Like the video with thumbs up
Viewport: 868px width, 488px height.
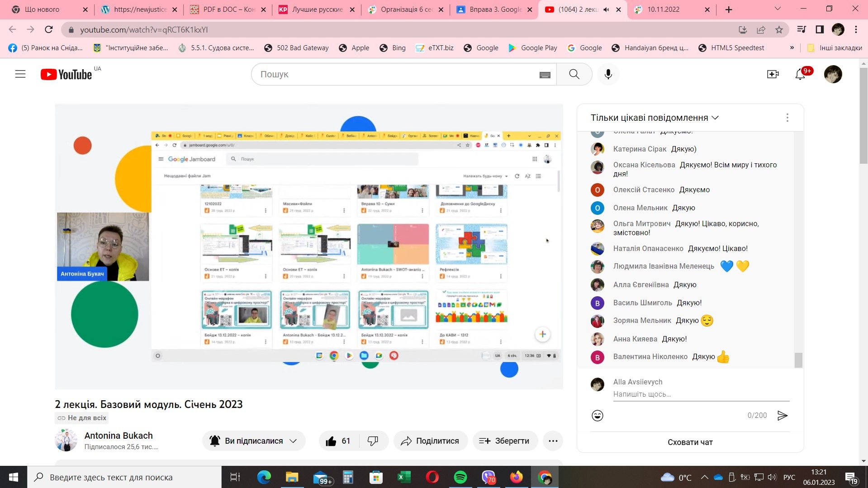[332, 441]
